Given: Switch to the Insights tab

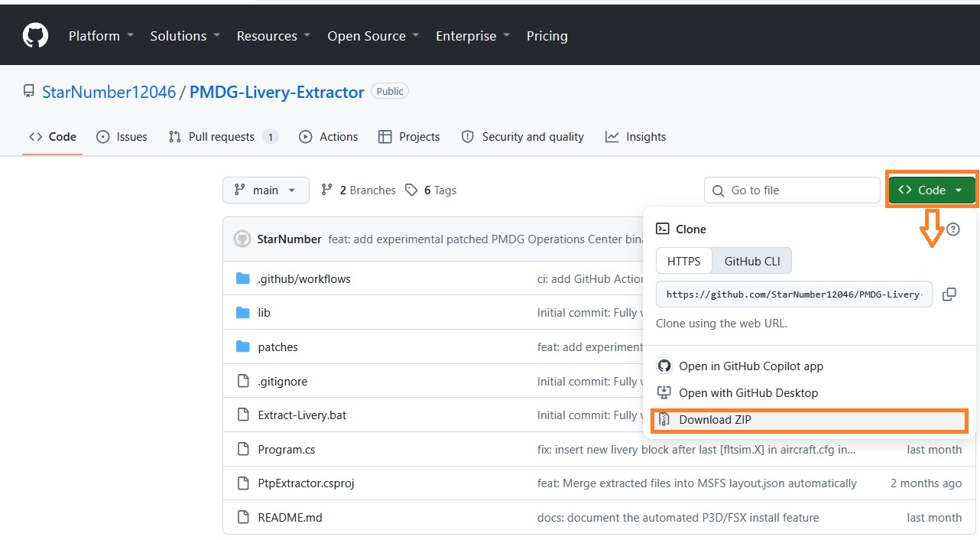Looking at the screenshot, I should point(636,137).
